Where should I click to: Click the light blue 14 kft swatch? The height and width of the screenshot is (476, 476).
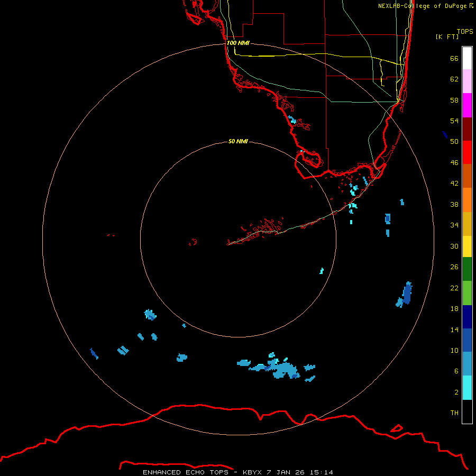click(467, 364)
